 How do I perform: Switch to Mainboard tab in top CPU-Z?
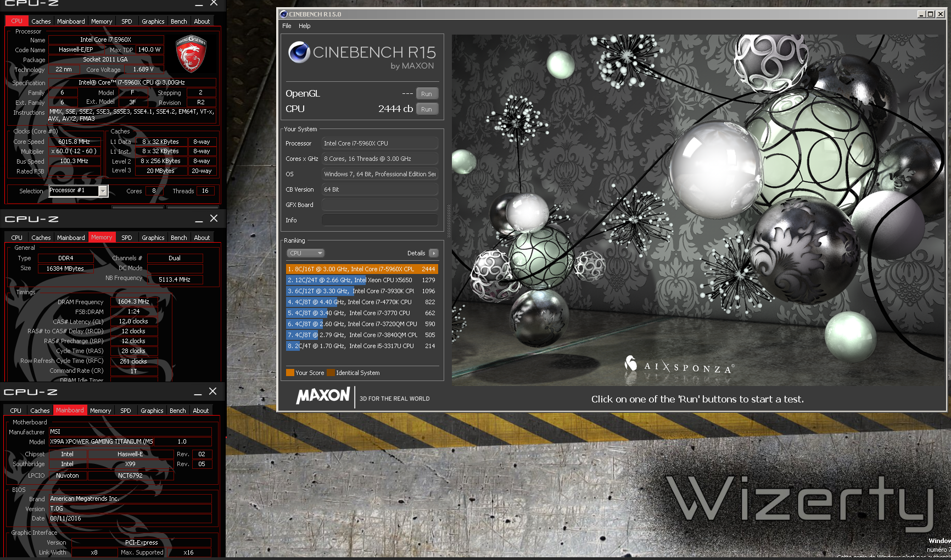point(71,21)
